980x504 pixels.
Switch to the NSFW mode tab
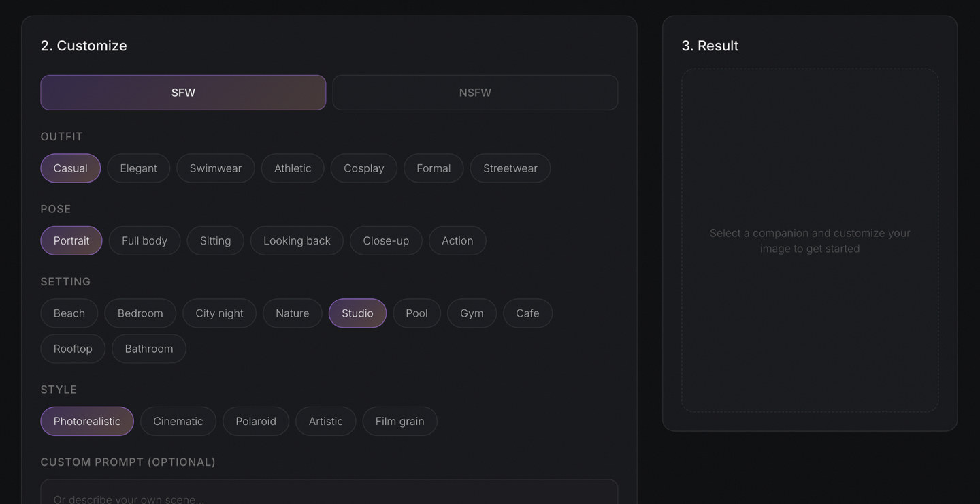(475, 93)
